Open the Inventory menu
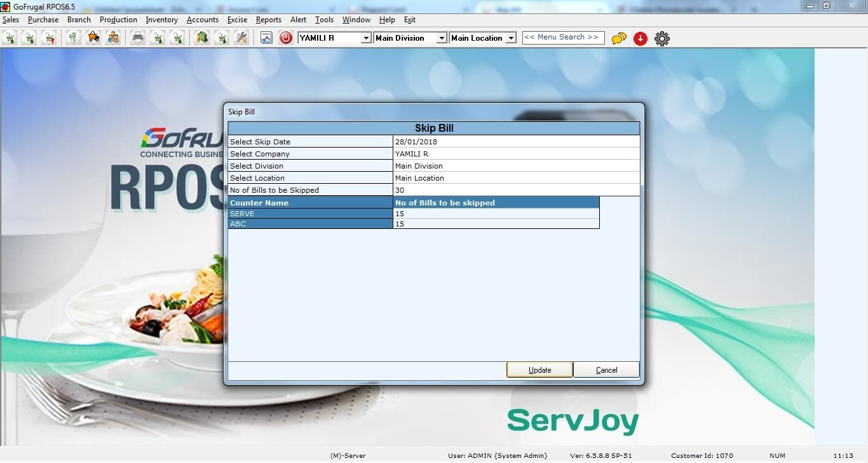Viewport: 868px width, 463px height. tap(162, 20)
